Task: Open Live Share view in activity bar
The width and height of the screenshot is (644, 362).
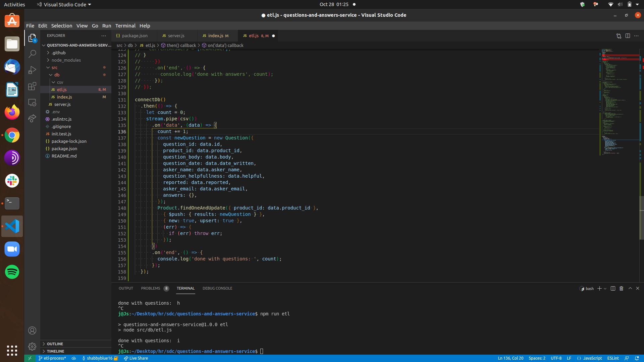Action: tap(32, 118)
